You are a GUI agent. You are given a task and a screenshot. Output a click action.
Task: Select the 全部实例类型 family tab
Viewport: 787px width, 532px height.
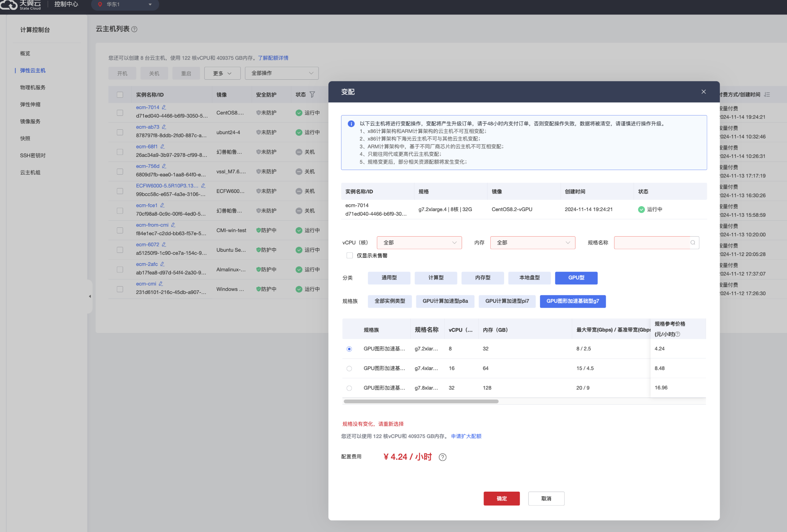pyautogui.click(x=390, y=301)
